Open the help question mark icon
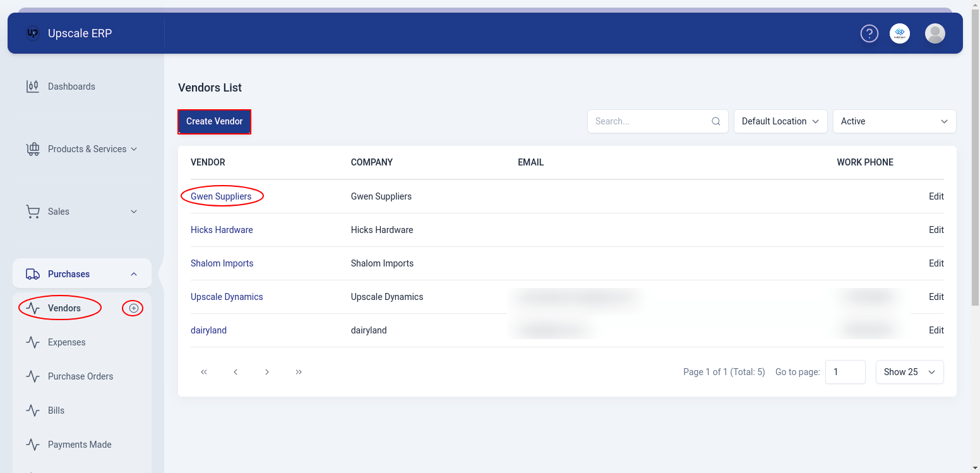 pos(869,33)
